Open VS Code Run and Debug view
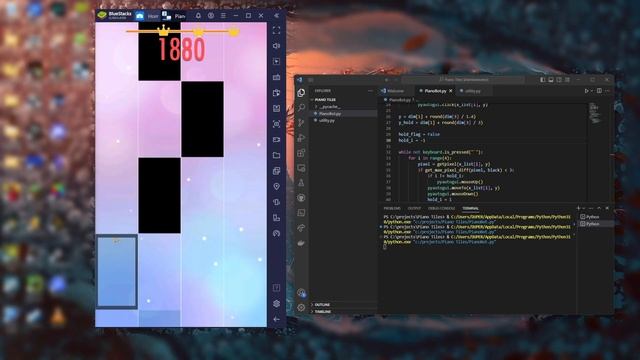This screenshot has height=360, width=640. [x=301, y=138]
